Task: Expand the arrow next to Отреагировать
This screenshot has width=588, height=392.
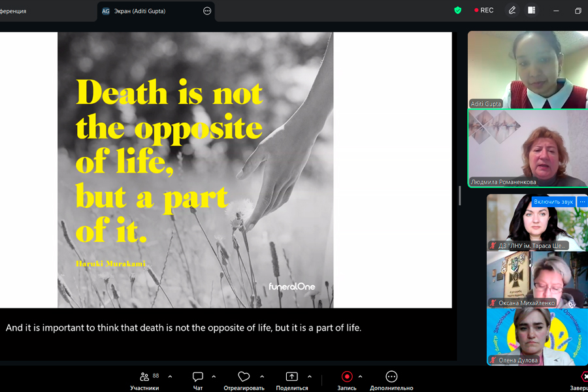Action: pyautogui.click(x=262, y=376)
